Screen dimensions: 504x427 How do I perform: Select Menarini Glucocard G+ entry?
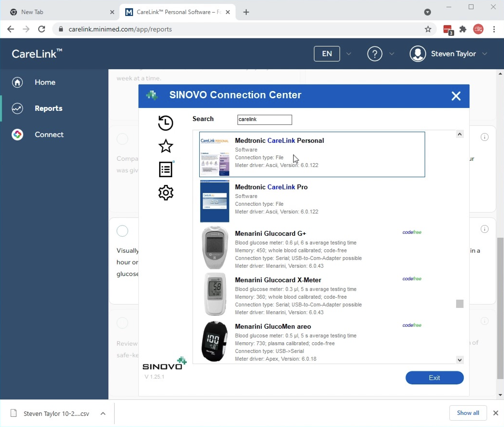(312, 248)
